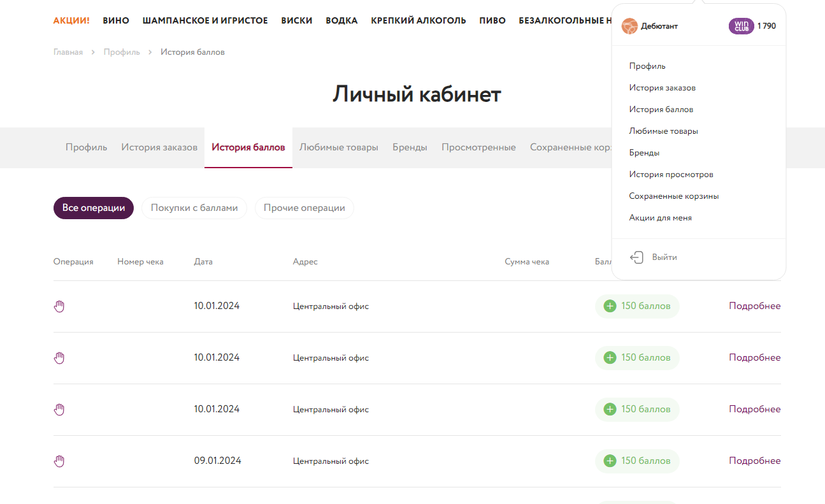
Task: Open the АКЦИИ! menu item
Action: click(71, 20)
